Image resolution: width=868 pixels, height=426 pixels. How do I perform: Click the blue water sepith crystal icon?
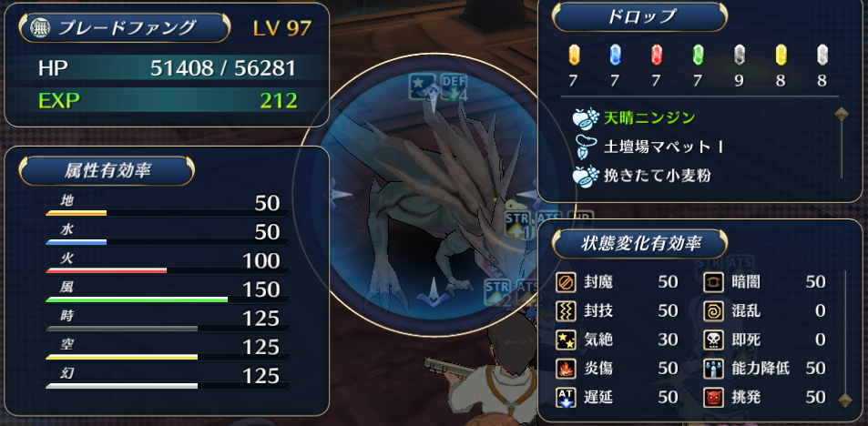tap(615, 55)
